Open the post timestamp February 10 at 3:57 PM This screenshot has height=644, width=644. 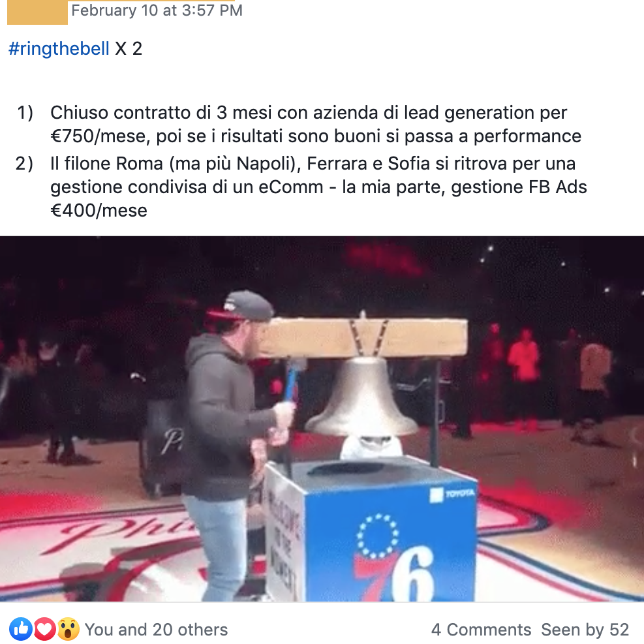157,10
